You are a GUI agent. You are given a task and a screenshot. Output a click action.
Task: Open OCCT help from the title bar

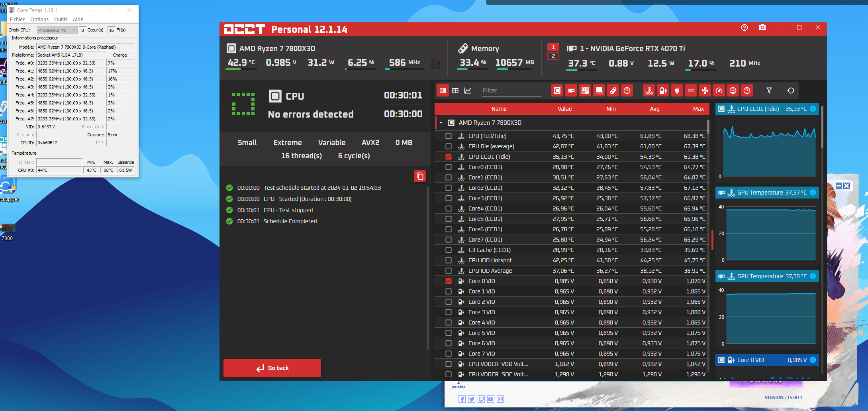(745, 28)
